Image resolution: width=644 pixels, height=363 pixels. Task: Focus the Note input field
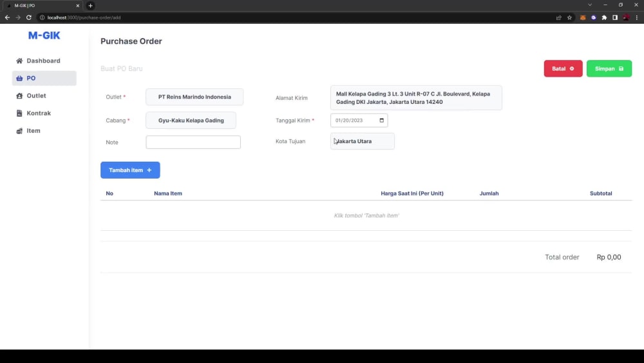193,142
